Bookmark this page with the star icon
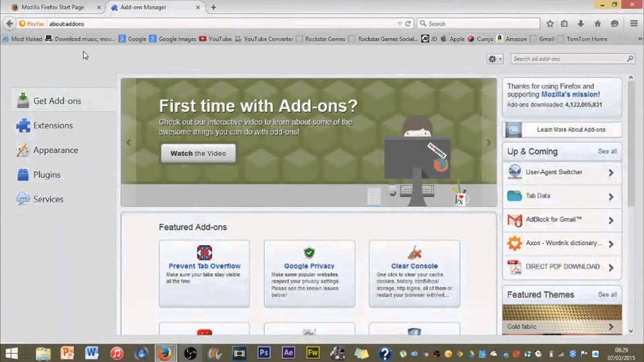 click(x=550, y=24)
